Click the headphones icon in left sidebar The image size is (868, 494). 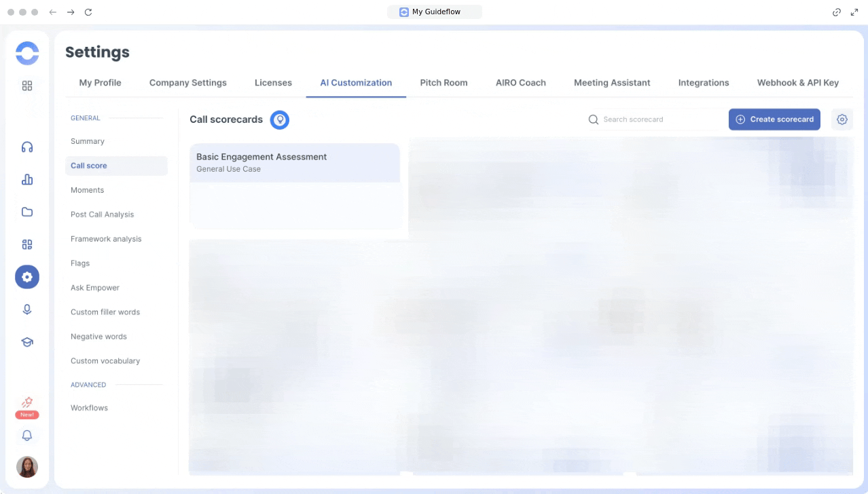pos(27,147)
